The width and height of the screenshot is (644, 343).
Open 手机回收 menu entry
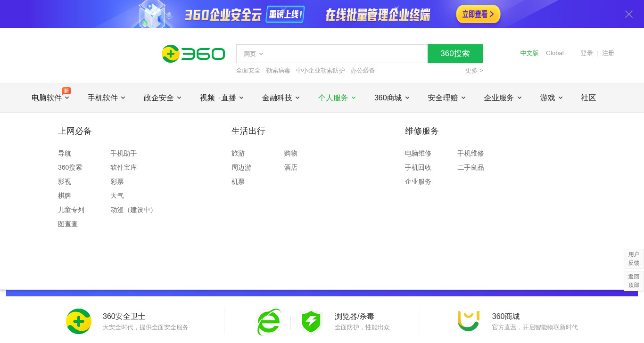418,168
